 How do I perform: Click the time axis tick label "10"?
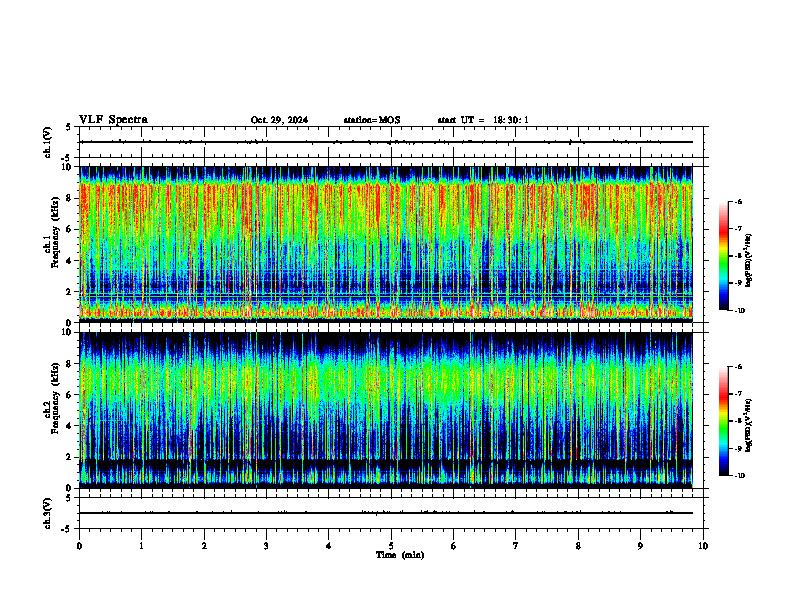point(703,546)
